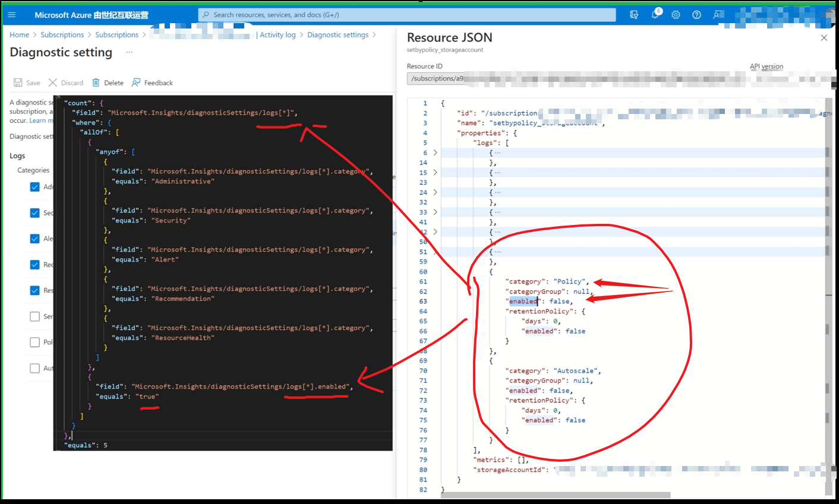
Task: Open the directories and subscriptions filter icon
Action: (x=634, y=14)
